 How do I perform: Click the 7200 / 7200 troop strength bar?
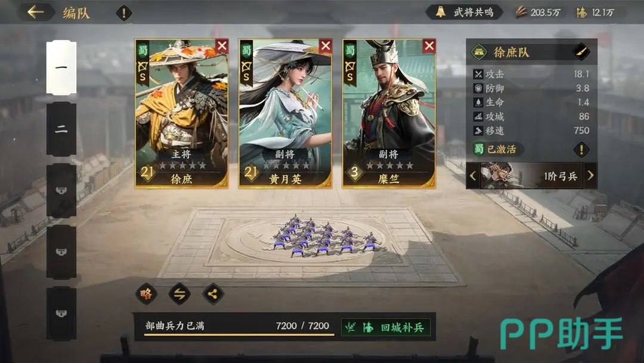(x=239, y=327)
